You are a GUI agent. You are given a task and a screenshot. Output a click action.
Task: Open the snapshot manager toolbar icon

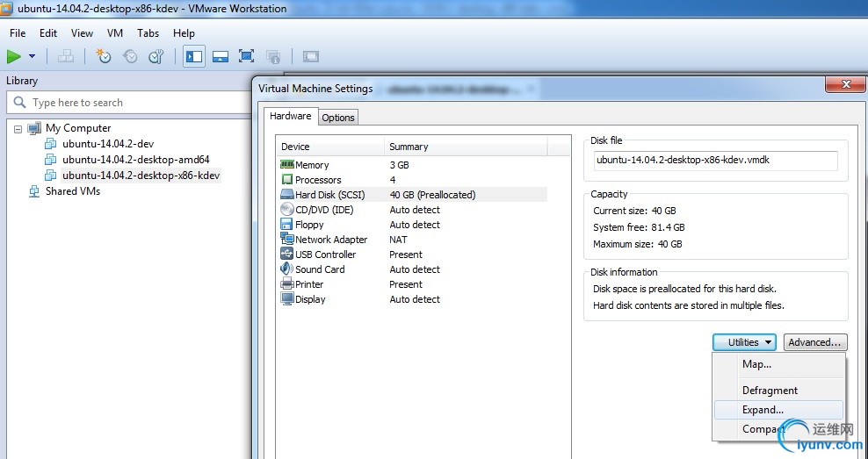tap(156, 56)
